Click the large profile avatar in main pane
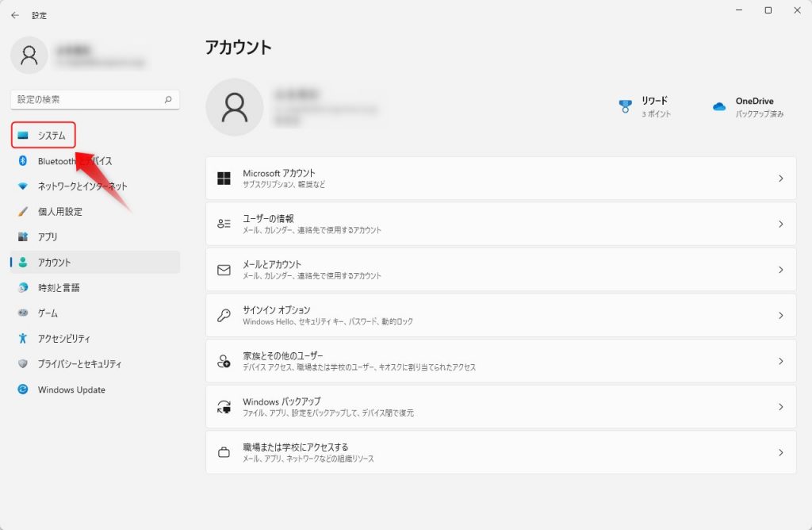The image size is (812, 530). coord(235,107)
